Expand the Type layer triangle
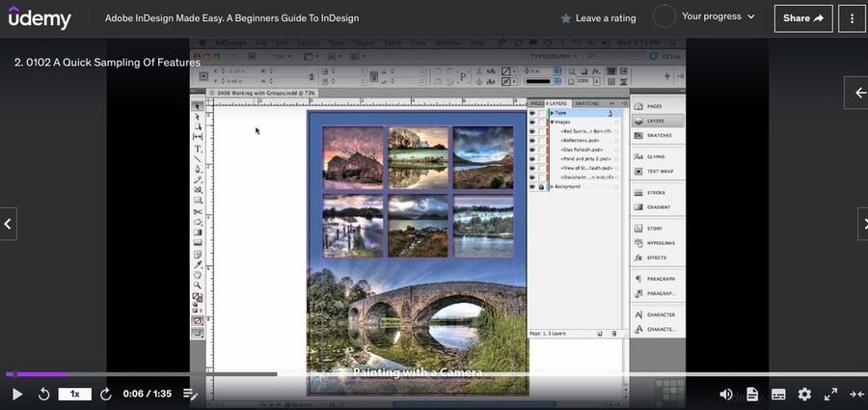868x410 pixels. coord(552,113)
